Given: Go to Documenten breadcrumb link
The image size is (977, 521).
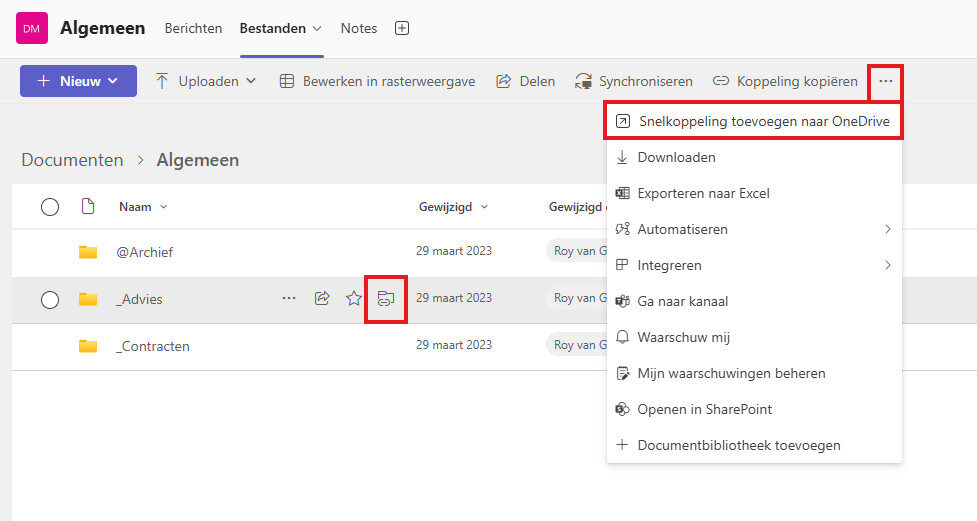Looking at the screenshot, I should click(72, 160).
